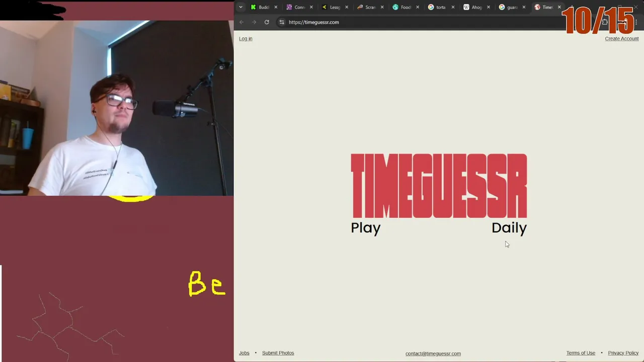644x362 pixels.
Task: Click the TIMEGUESSR logo
Action: (x=439, y=186)
